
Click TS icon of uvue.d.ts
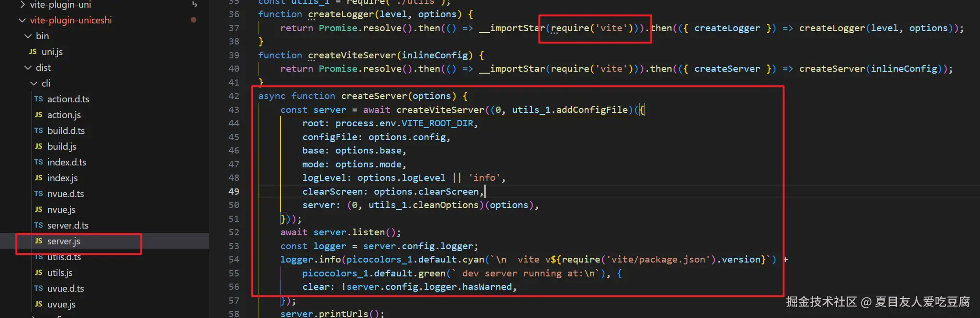[x=39, y=288]
